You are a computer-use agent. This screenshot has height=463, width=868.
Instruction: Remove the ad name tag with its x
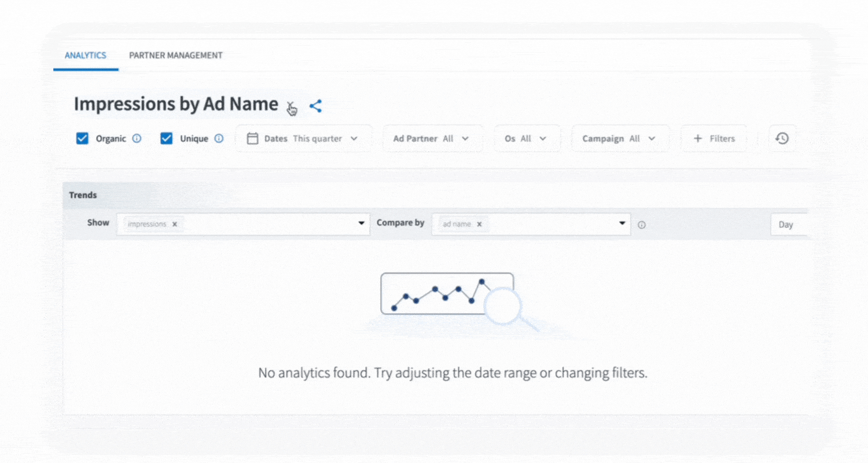479,224
